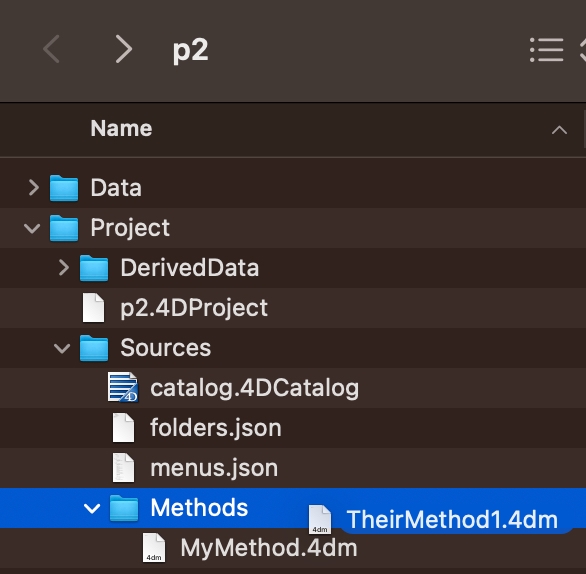586x574 pixels.
Task: Collapse the Project folder chevron
Action: coord(32,228)
